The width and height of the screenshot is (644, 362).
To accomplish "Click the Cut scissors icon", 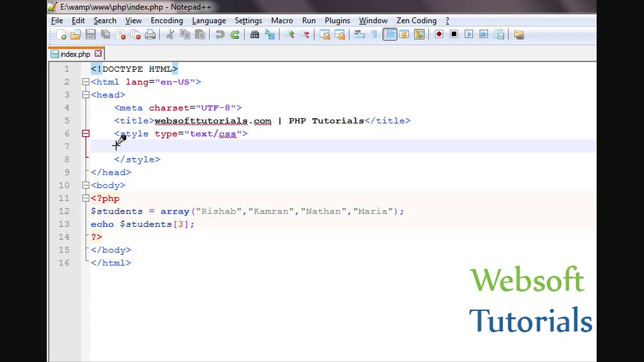I will click(170, 35).
